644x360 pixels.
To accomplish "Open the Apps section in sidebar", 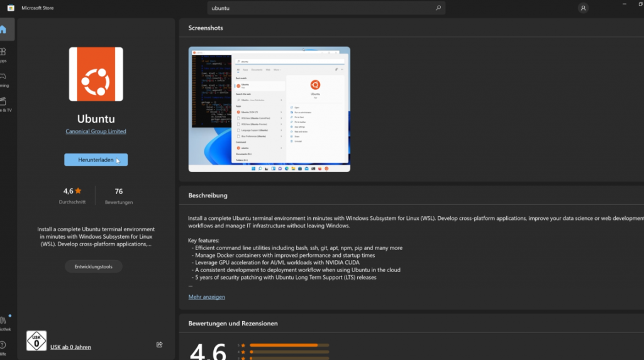I will (3, 55).
